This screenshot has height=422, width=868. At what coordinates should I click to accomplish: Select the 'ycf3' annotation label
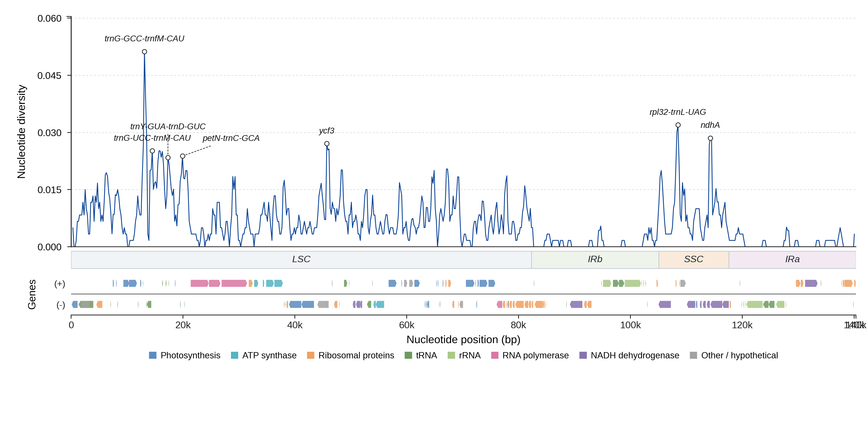pos(327,131)
